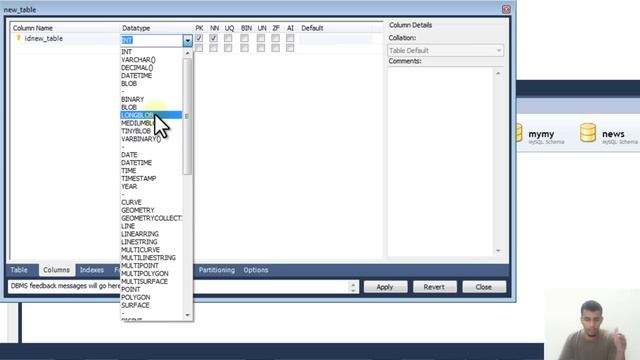The width and height of the screenshot is (640, 360).
Task: Choose GEOMETRYCOLLECT in the datatype list
Action: [151, 218]
